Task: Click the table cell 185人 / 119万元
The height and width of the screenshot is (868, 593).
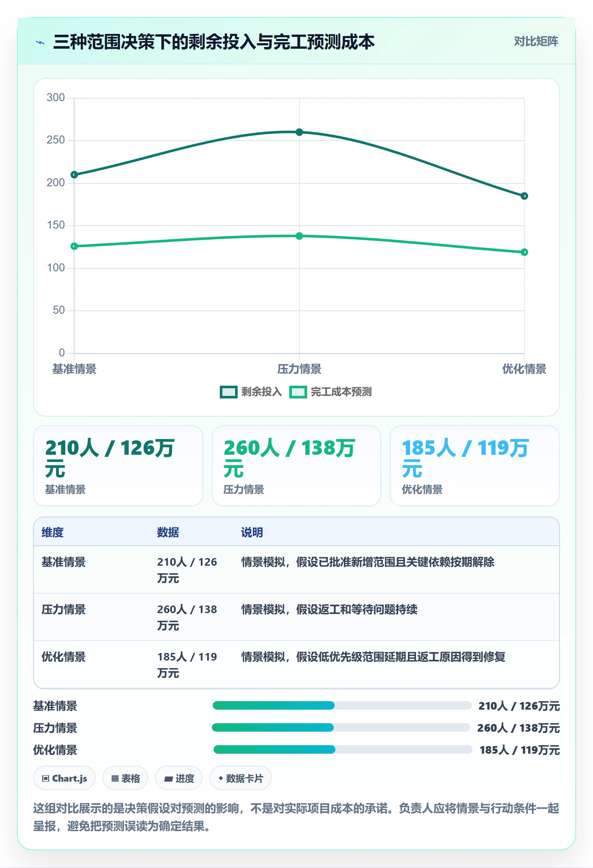Action: pyautogui.click(x=187, y=665)
